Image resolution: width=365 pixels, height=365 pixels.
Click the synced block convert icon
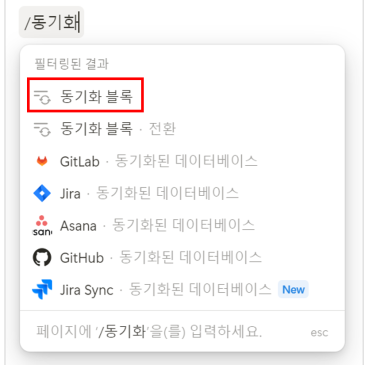pos(42,129)
